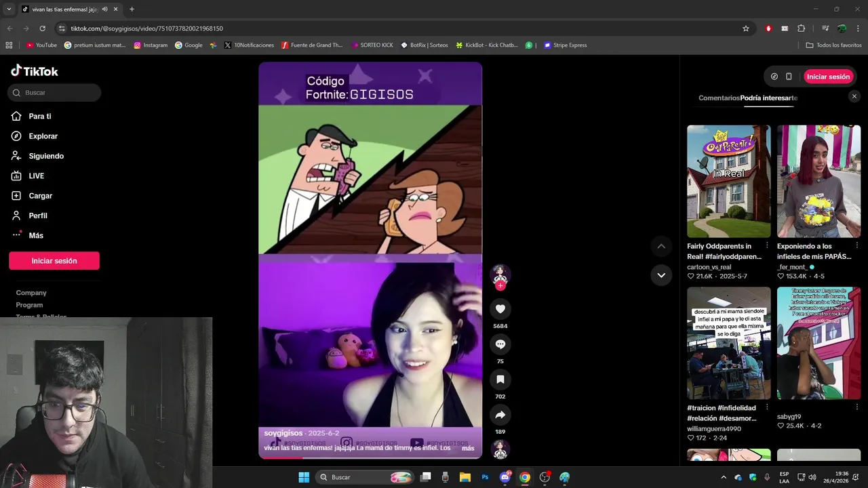The width and height of the screenshot is (868, 488).
Task: Expand the caption with más
Action: (x=468, y=448)
